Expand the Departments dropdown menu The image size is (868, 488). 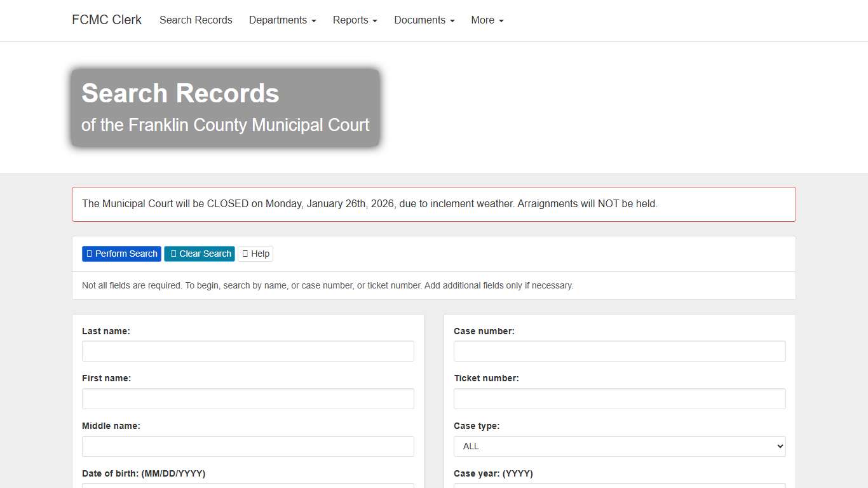click(x=282, y=20)
